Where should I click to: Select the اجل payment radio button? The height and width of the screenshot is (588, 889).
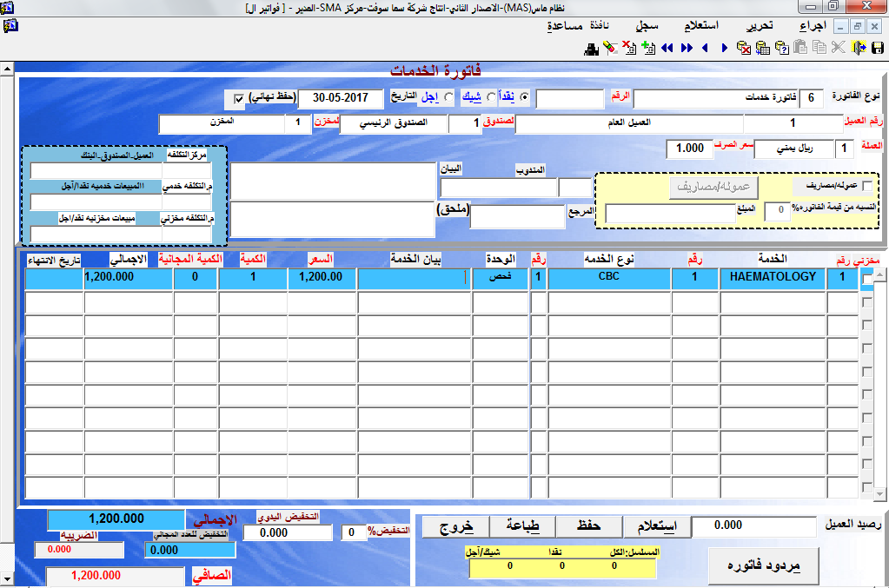tap(449, 97)
